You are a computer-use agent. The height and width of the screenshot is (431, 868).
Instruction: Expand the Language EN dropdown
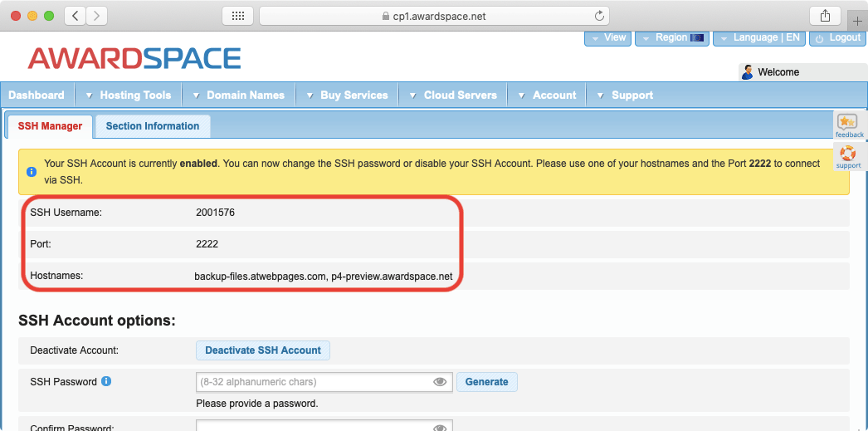(x=759, y=38)
